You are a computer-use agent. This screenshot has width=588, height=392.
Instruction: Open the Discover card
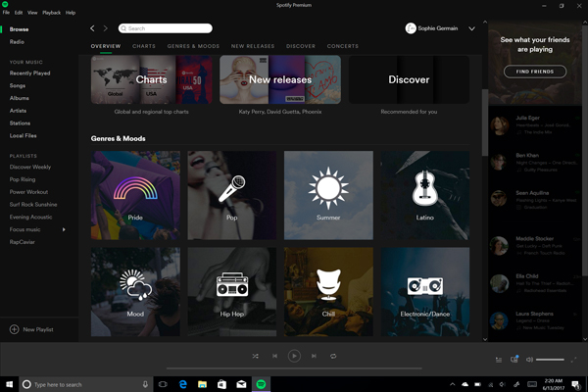(409, 79)
